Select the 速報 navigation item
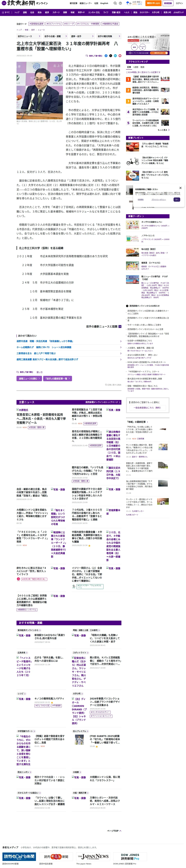Image resolution: width=186 pixels, height=868 pixels. pos(25,12)
